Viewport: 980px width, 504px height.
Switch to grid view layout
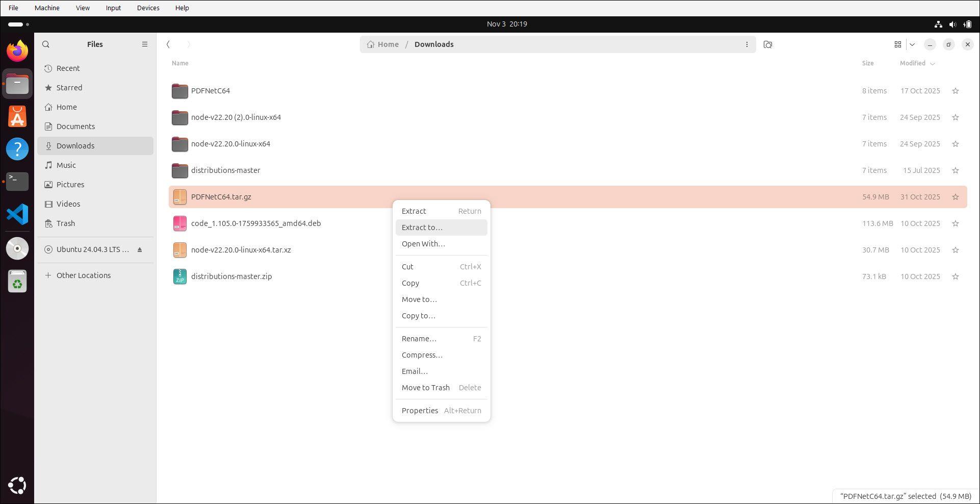(898, 44)
